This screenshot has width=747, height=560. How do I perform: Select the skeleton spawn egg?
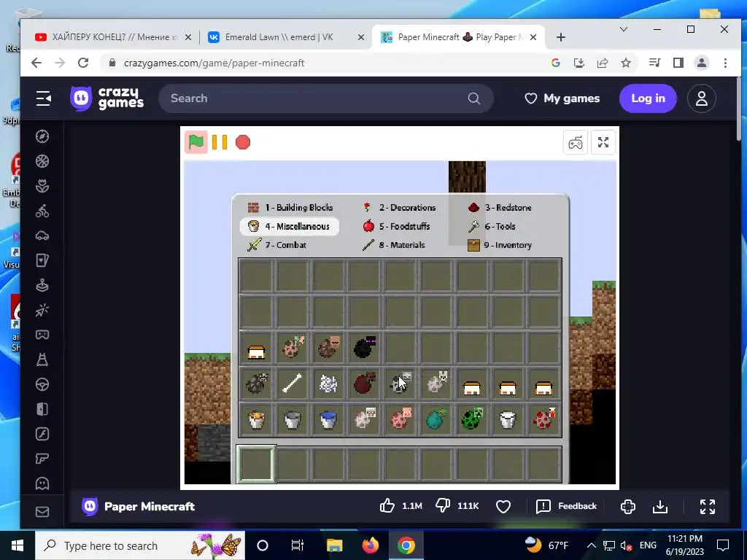[400, 382]
